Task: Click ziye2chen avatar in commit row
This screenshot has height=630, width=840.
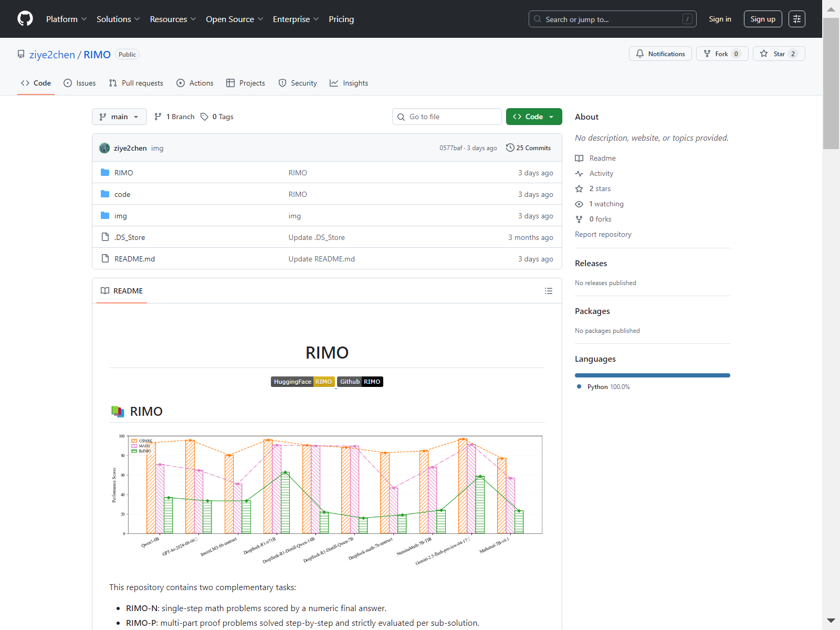Action: pyautogui.click(x=104, y=148)
